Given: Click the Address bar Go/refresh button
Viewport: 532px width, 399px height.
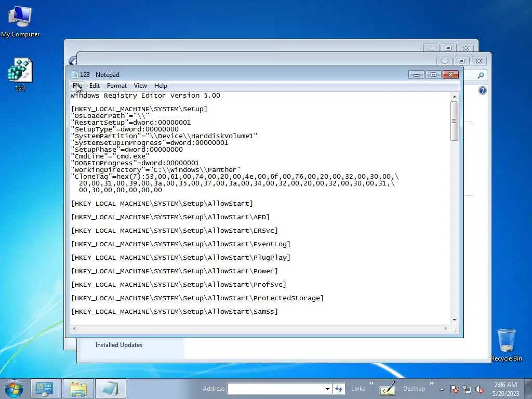Looking at the screenshot, I should (339, 389).
